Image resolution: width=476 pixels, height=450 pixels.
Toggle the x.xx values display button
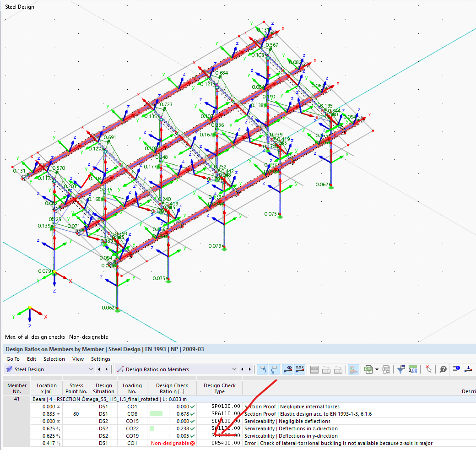coord(300,369)
